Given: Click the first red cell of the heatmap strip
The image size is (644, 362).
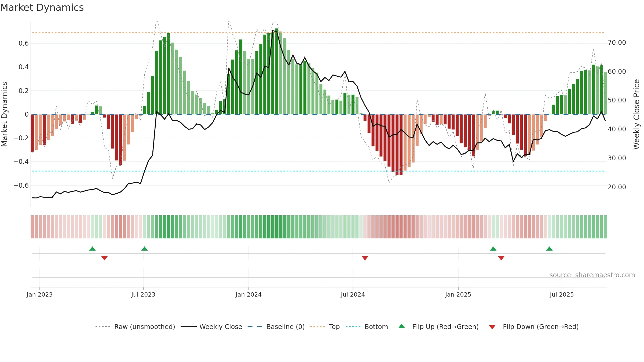Looking at the screenshot, I should pyautogui.click(x=32, y=227).
